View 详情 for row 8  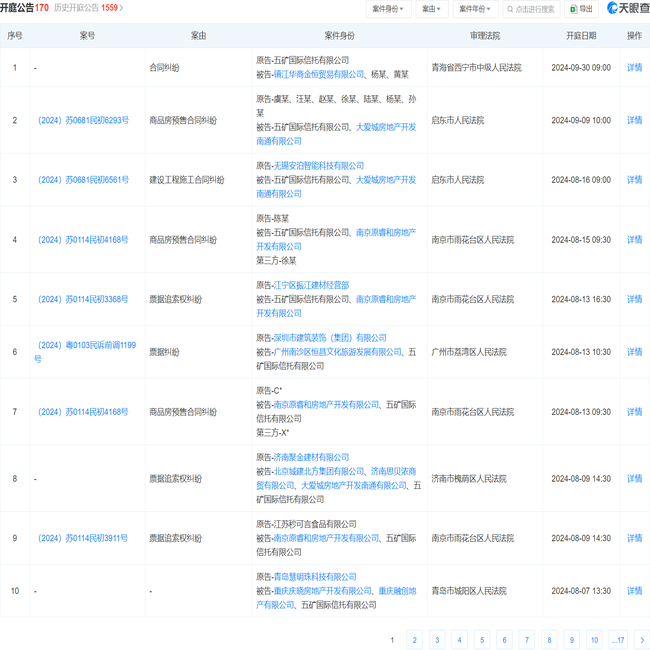(x=634, y=478)
